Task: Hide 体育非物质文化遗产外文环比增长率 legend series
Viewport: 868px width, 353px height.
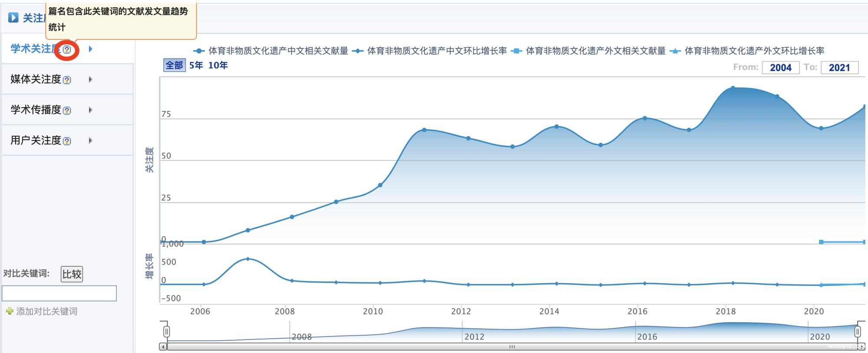Action: tap(754, 51)
